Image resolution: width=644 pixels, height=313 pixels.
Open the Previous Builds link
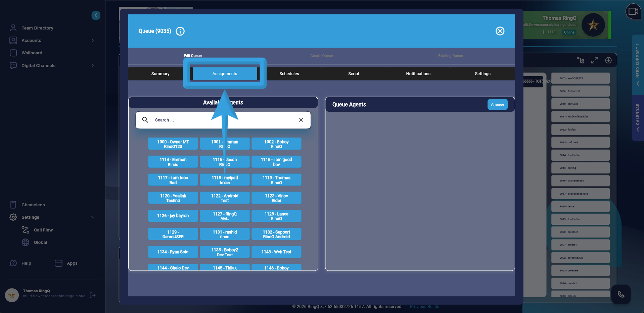(x=424, y=306)
